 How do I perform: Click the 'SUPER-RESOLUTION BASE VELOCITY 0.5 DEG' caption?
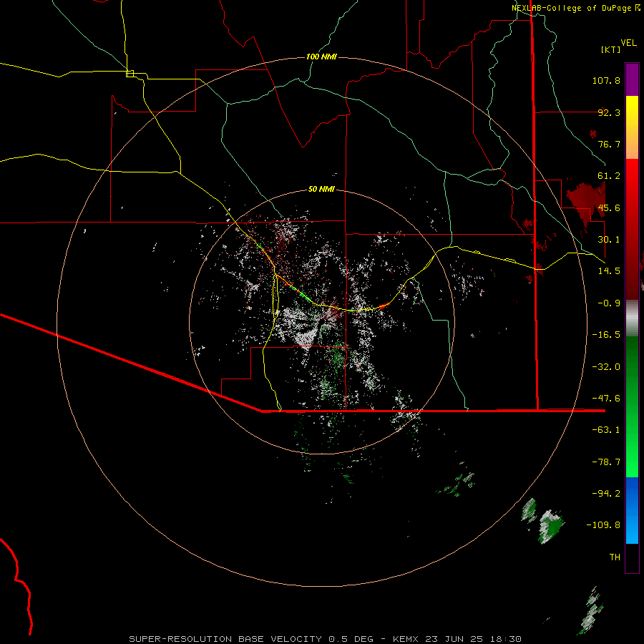tap(251, 639)
